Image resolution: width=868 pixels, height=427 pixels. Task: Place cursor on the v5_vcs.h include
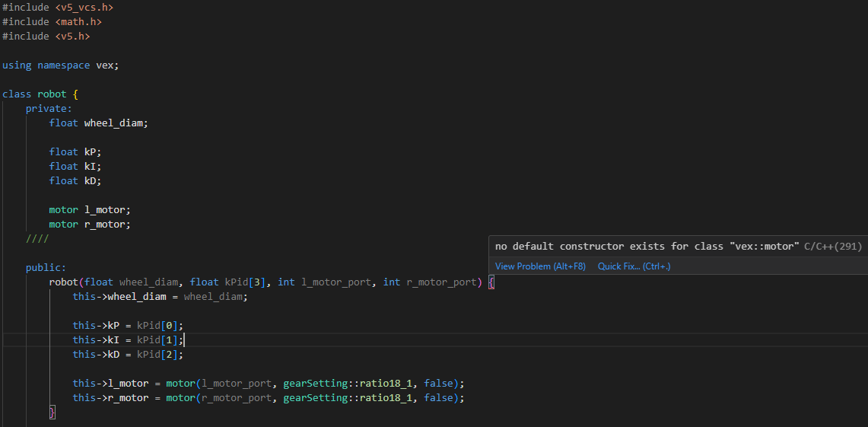coord(84,8)
